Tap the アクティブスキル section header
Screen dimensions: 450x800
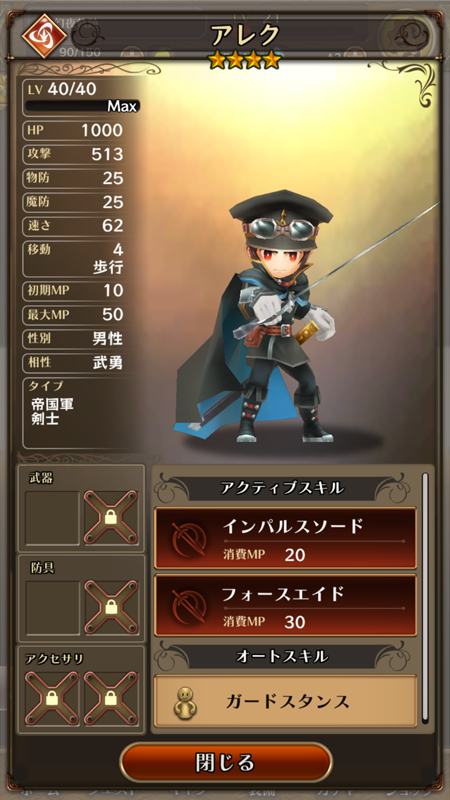[x=282, y=488]
